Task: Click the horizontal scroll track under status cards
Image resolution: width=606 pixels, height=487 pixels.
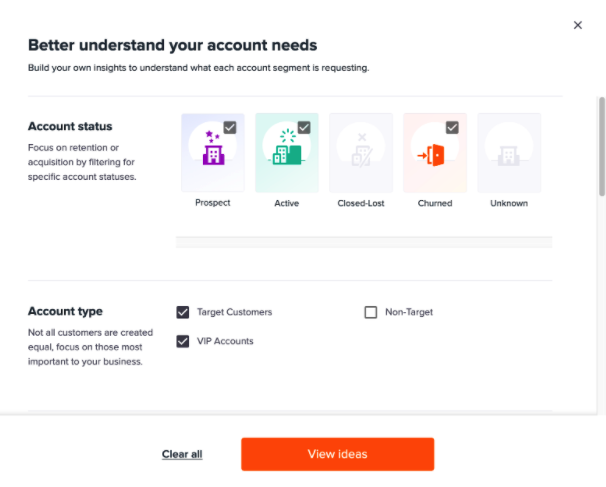Action: pyautogui.click(x=364, y=242)
